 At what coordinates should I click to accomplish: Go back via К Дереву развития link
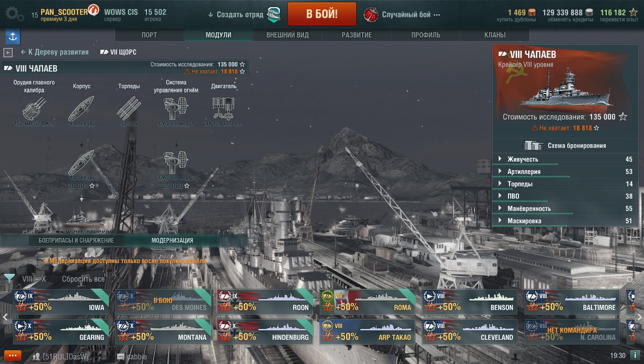tap(54, 52)
